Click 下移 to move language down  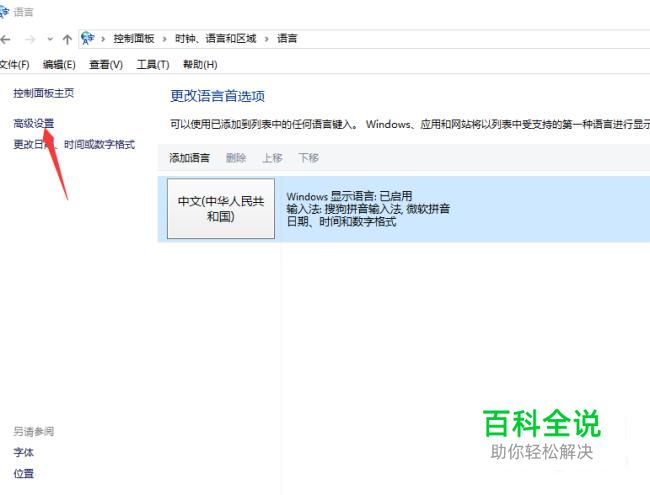pyautogui.click(x=308, y=158)
